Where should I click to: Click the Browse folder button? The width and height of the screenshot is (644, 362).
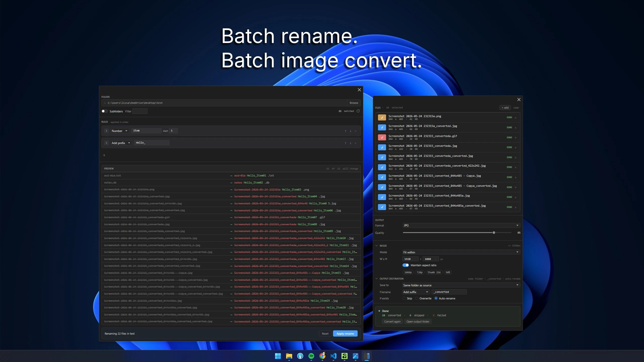[x=354, y=103]
